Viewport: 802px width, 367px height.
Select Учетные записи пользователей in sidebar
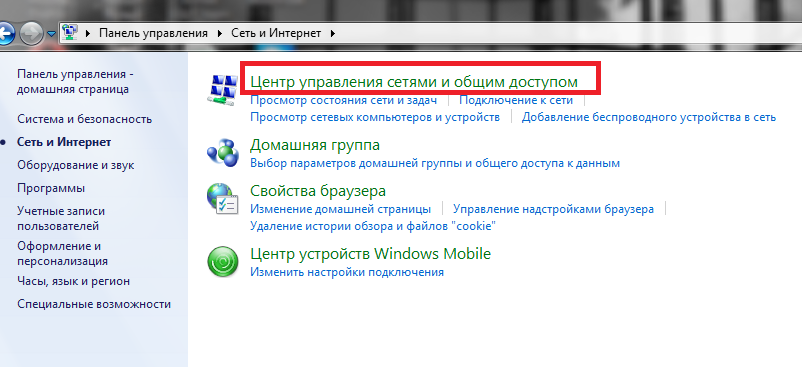click(x=61, y=218)
